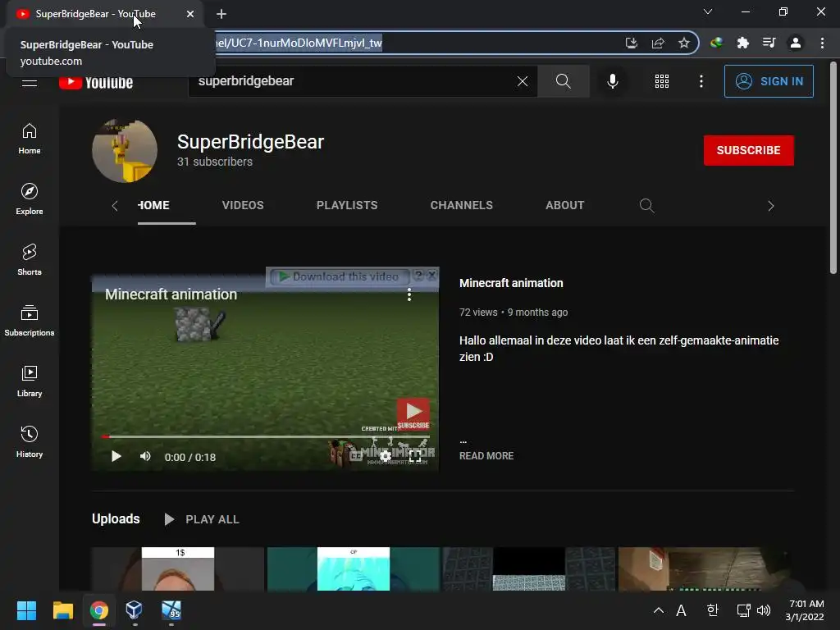
Task: Click the YouTube logo
Action: coord(96,82)
